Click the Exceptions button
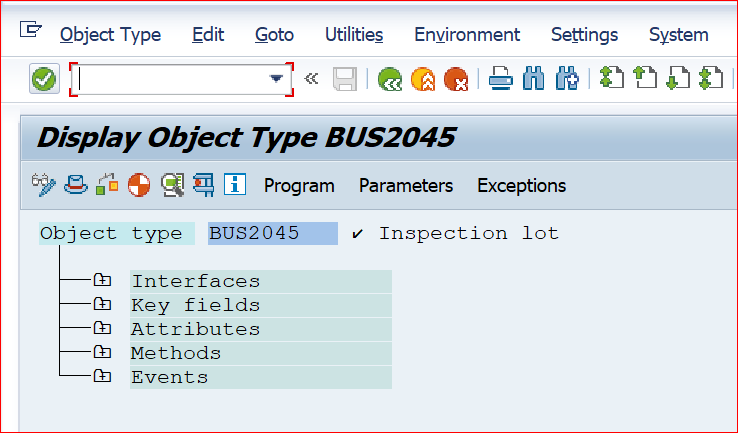This screenshot has width=738, height=433. point(521,185)
